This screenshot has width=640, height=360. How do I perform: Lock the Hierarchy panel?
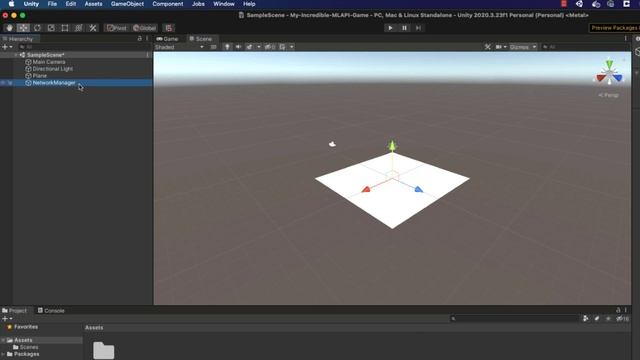[x=140, y=38]
